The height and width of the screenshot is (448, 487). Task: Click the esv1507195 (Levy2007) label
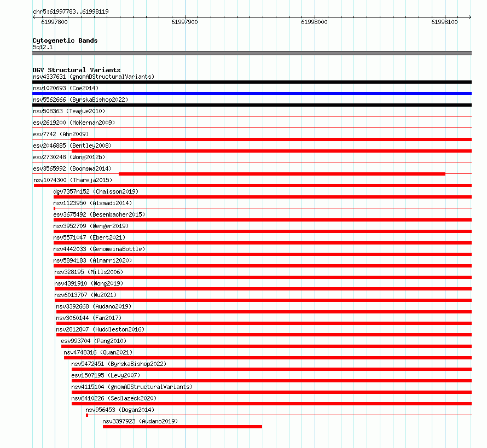pyautogui.click(x=106, y=375)
